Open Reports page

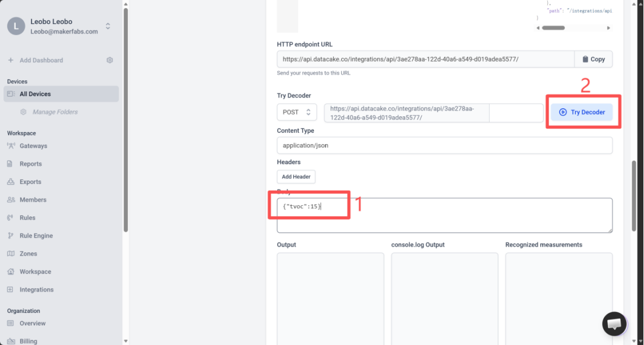(x=31, y=164)
